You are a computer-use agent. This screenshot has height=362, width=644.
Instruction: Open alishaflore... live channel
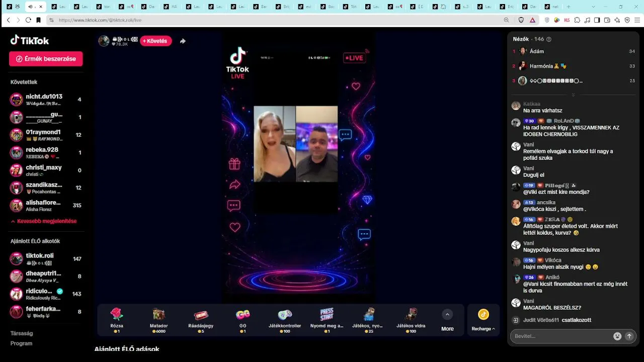pyautogui.click(x=46, y=205)
